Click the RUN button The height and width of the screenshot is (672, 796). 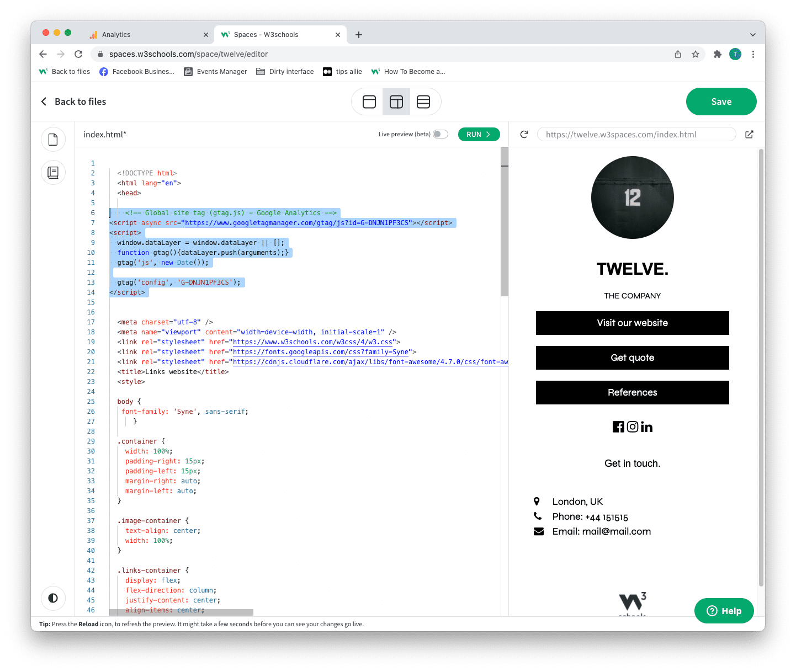tap(479, 134)
